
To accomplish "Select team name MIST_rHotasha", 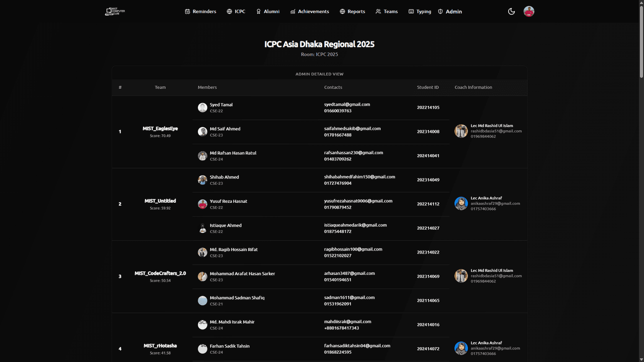I will click(x=160, y=346).
